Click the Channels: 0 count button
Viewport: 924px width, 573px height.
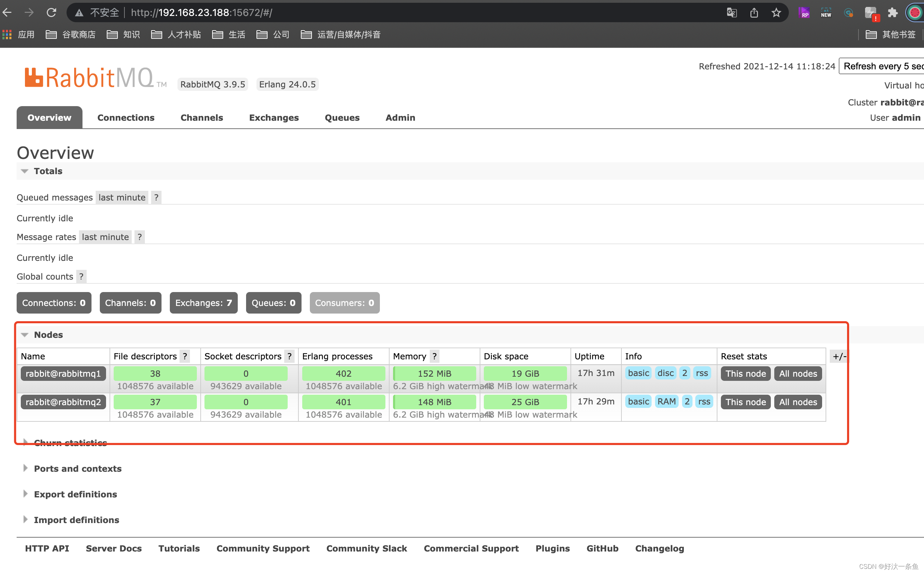pos(130,303)
